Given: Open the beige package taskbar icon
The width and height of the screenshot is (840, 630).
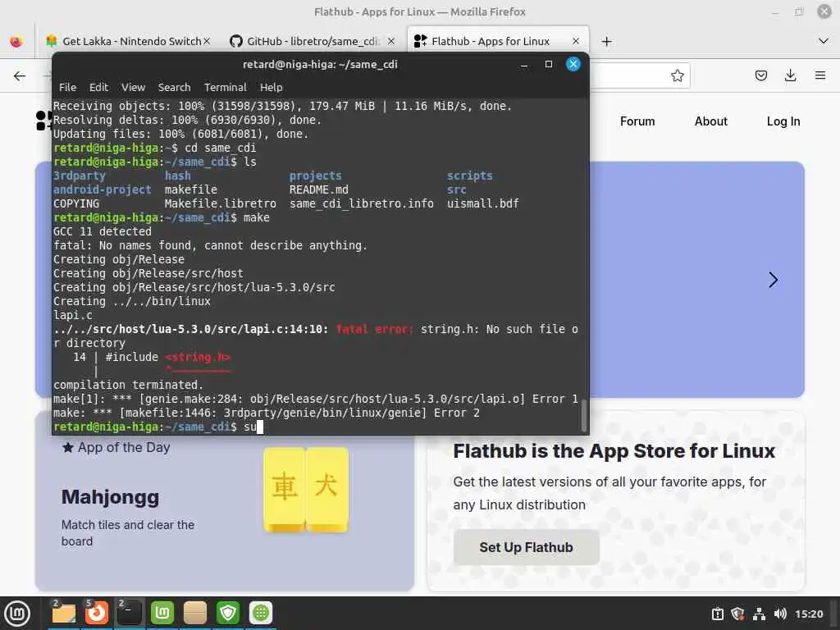Looking at the screenshot, I should 195,613.
